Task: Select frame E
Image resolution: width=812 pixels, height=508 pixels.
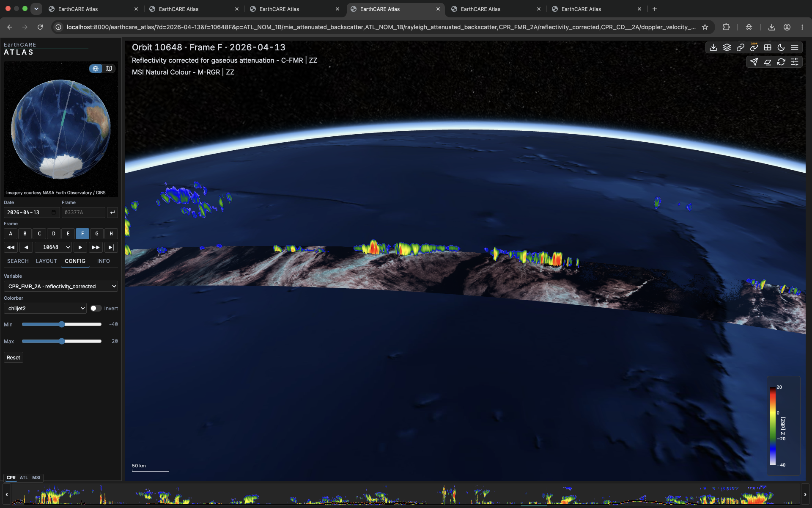Action: click(68, 234)
